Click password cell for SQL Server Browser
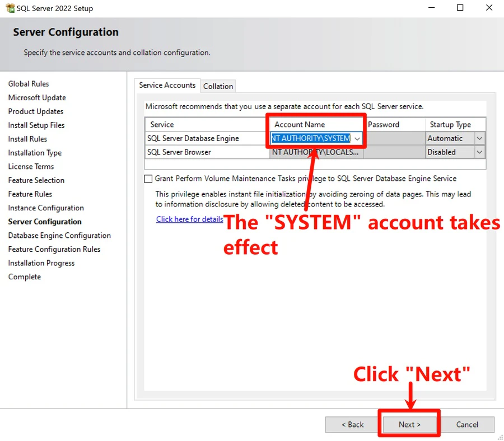 394,152
